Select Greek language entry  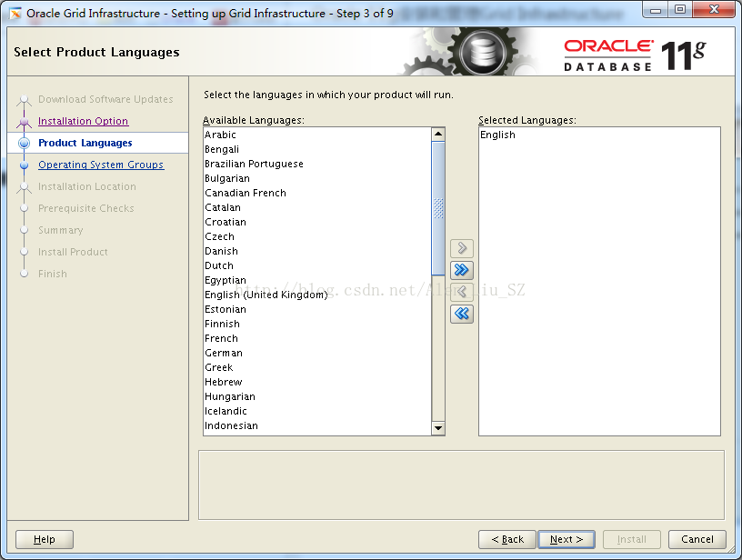317,367
